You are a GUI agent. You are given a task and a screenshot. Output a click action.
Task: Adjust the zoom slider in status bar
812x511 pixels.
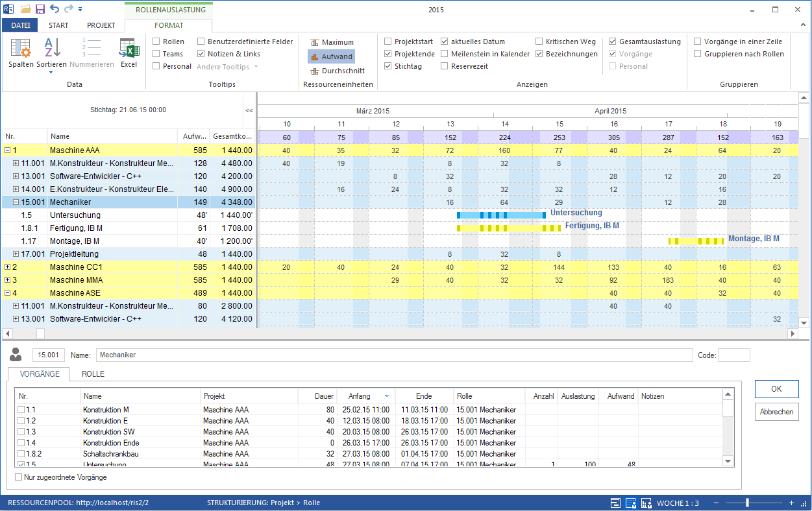pyautogui.click(x=747, y=503)
